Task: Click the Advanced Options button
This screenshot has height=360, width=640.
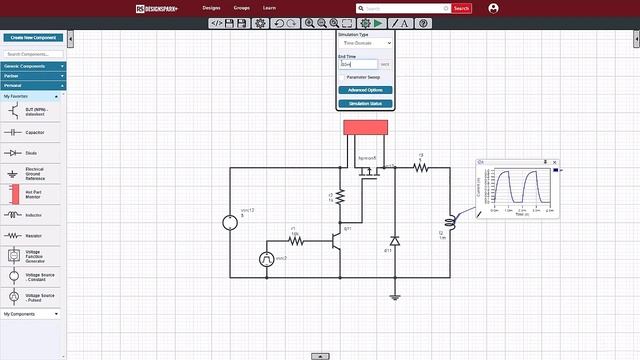Action: 365,90
